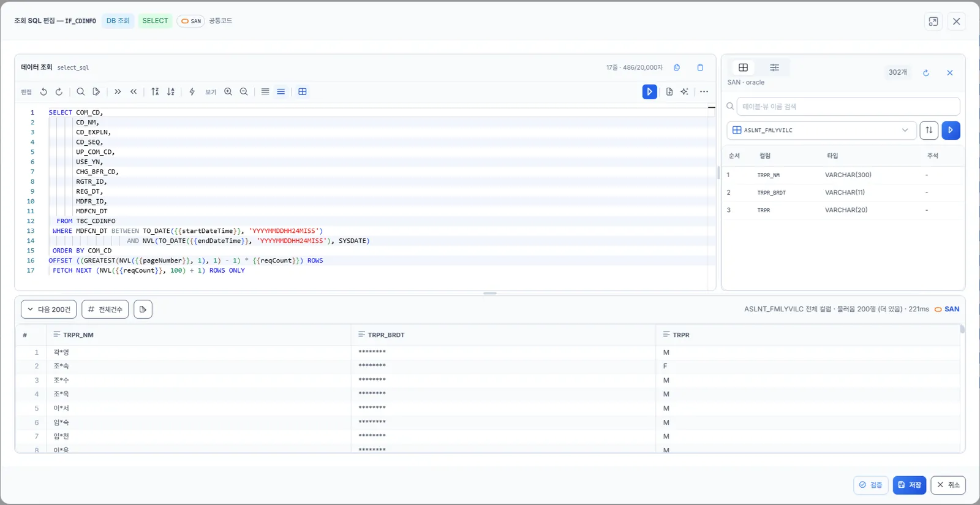Click VARCHAR(20) type of TRPR column

point(846,210)
